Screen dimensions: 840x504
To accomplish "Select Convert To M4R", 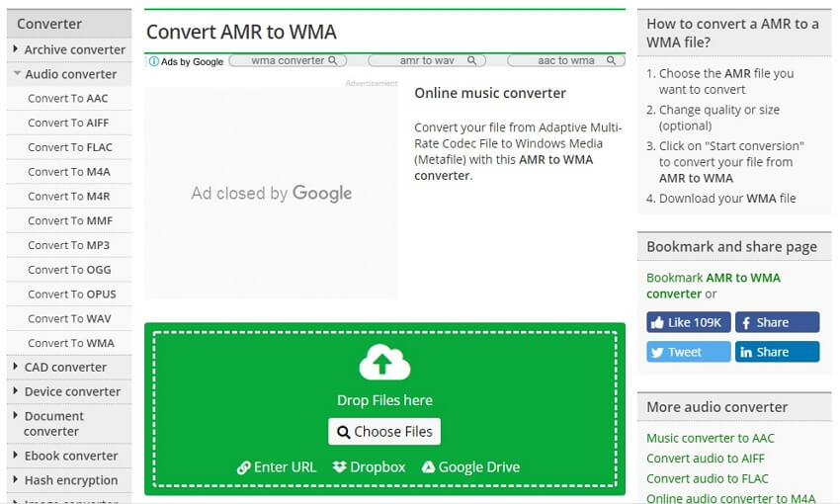I will point(68,197).
